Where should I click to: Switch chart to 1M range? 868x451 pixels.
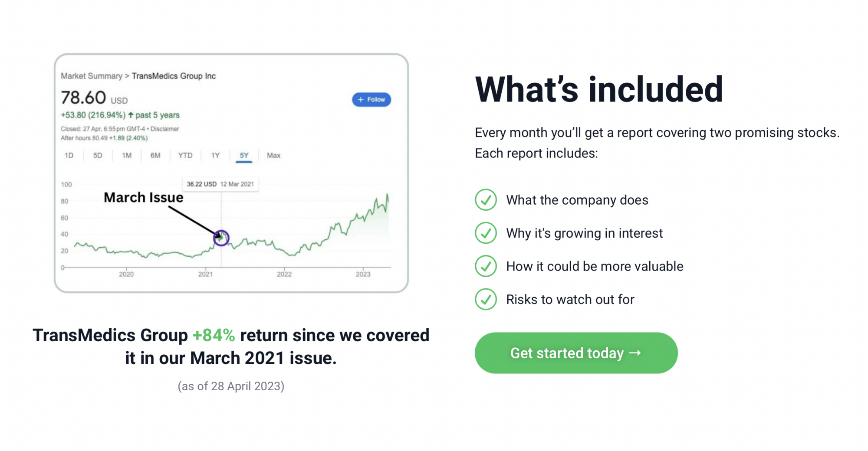127,155
